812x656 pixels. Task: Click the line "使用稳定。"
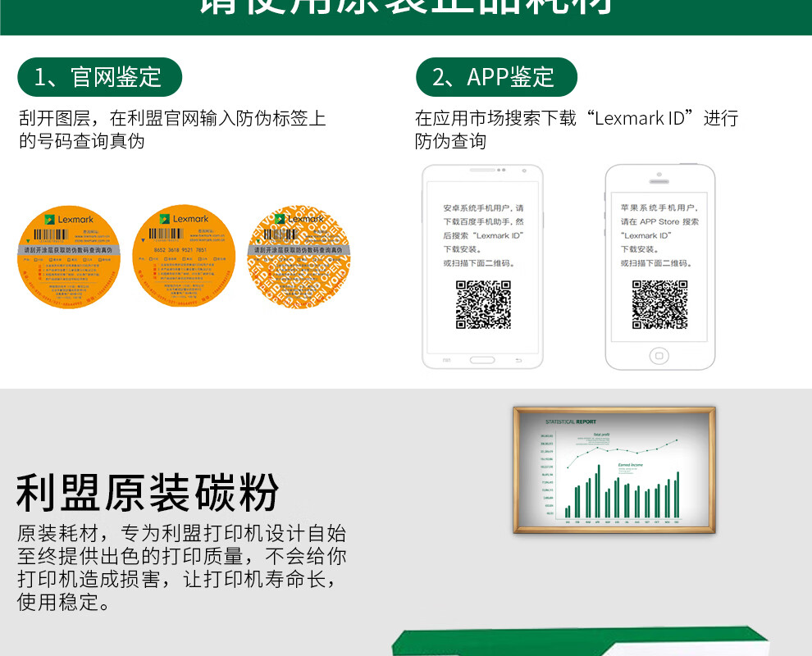[x=63, y=602]
